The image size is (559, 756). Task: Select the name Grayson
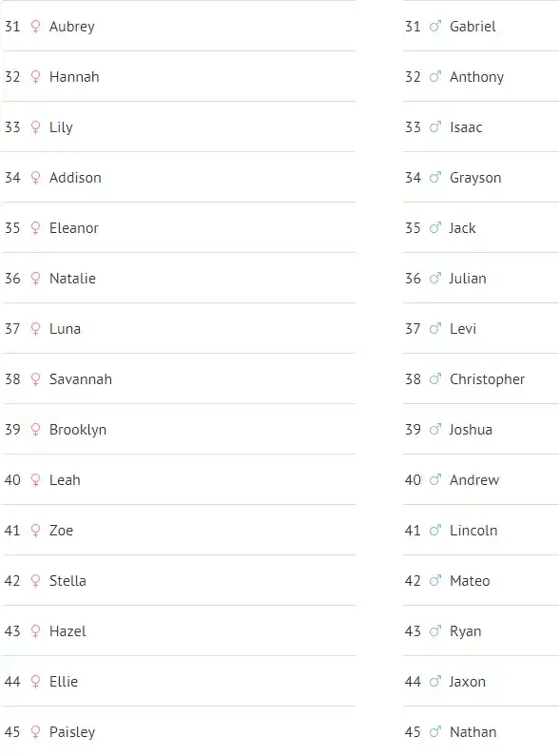pos(475,178)
